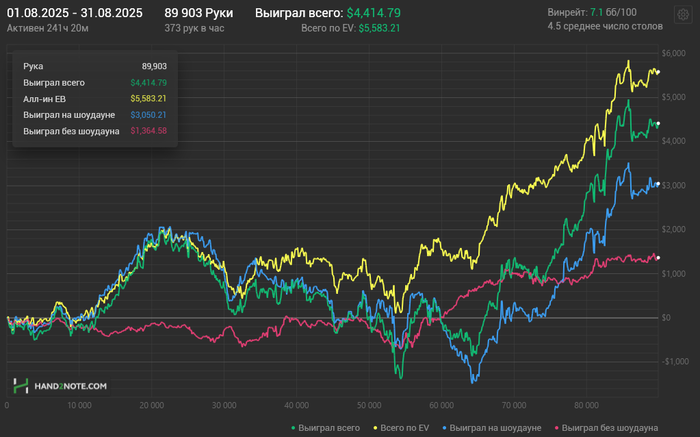Click 'Активен 241ч 20м' text
Screen dimensions: 700x437
47,28
